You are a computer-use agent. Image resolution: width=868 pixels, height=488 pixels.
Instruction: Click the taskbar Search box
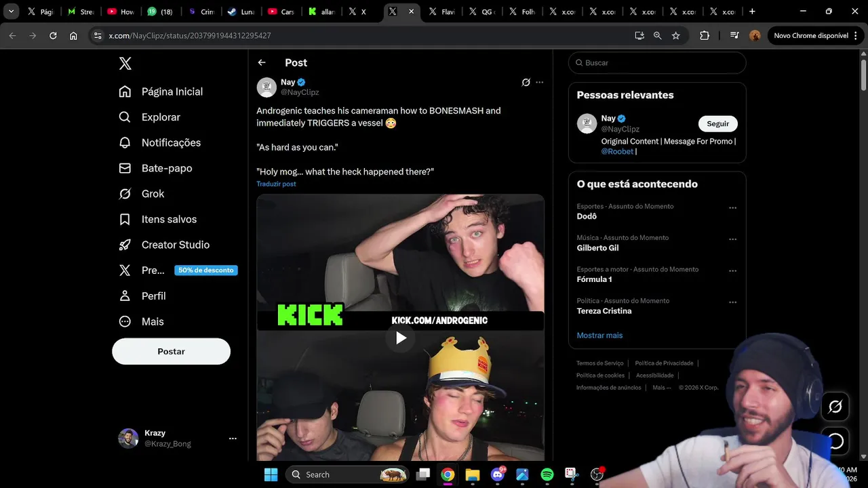click(x=348, y=474)
